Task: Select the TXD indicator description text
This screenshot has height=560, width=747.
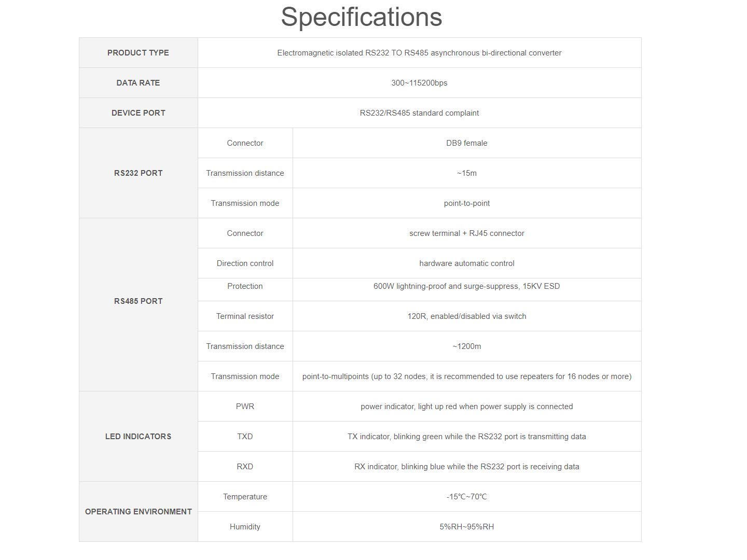Action: (467, 437)
